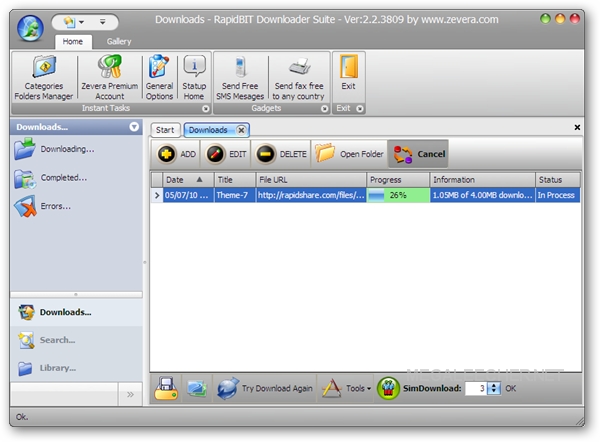
Task: Show the Downloading list in sidebar
Action: [54, 149]
